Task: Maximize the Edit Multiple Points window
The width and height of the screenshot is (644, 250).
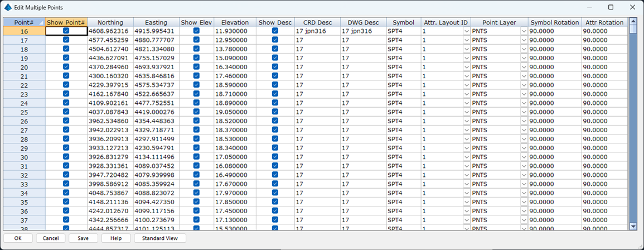Action: [611, 7]
